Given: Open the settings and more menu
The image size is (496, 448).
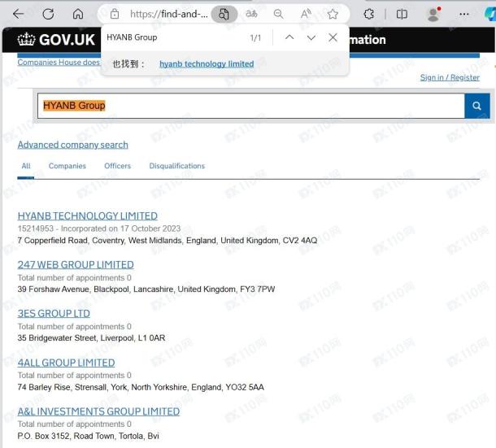Looking at the screenshot, I should (x=464, y=14).
